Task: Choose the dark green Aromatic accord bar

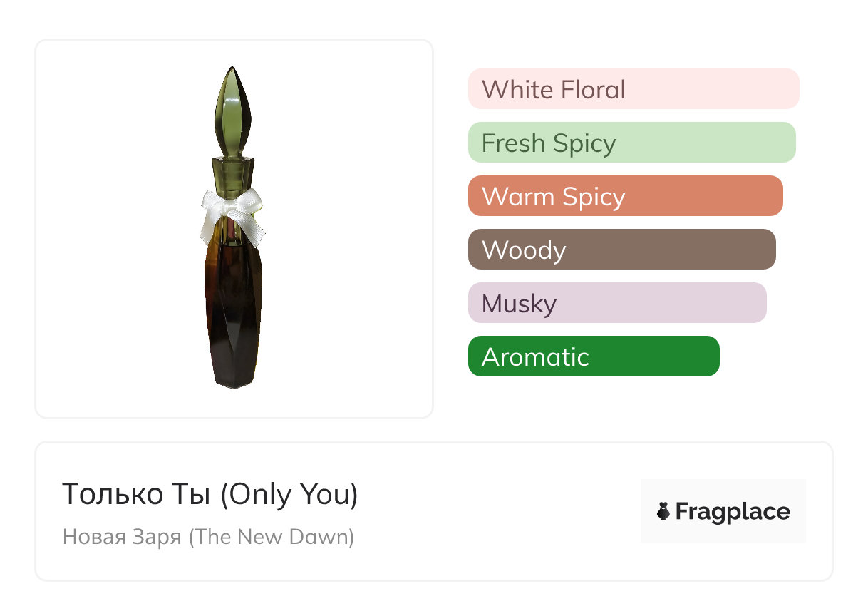Action: click(593, 356)
